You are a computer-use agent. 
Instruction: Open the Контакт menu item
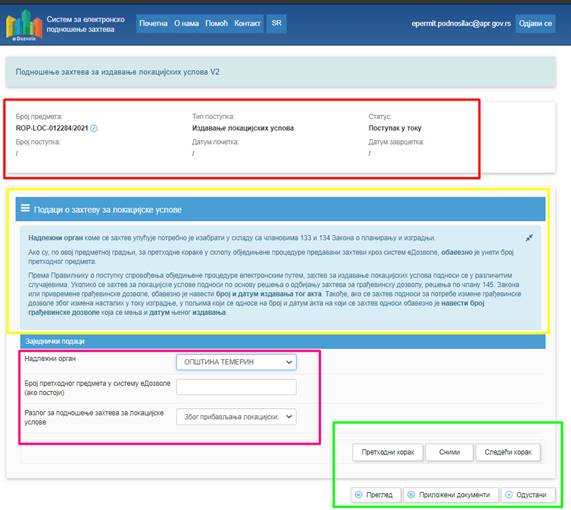(x=247, y=23)
